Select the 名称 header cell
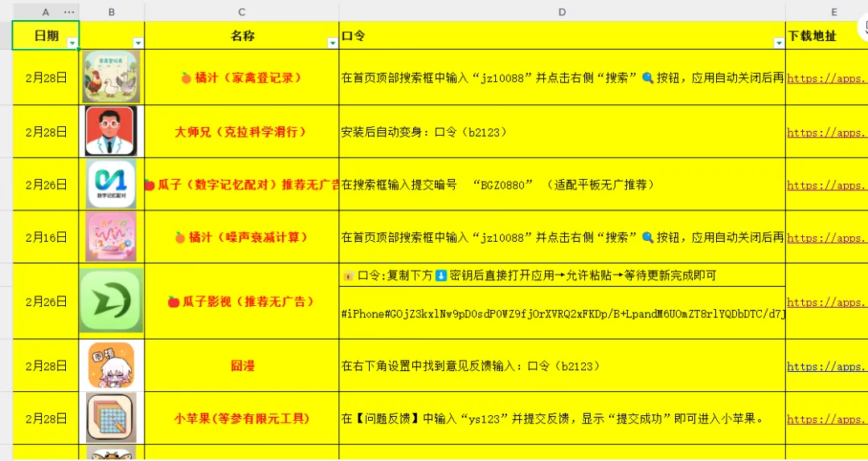The height and width of the screenshot is (461, 868). (242, 35)
